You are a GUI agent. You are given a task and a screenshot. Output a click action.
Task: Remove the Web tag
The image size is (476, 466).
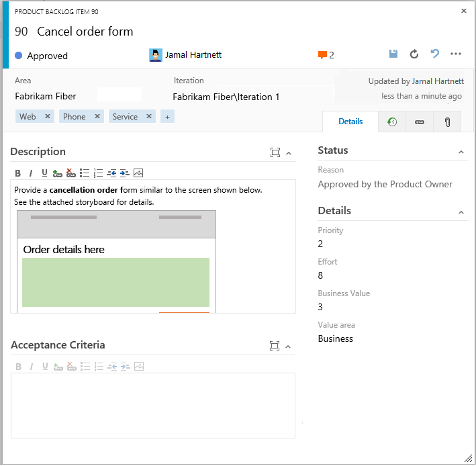(48, 116)
